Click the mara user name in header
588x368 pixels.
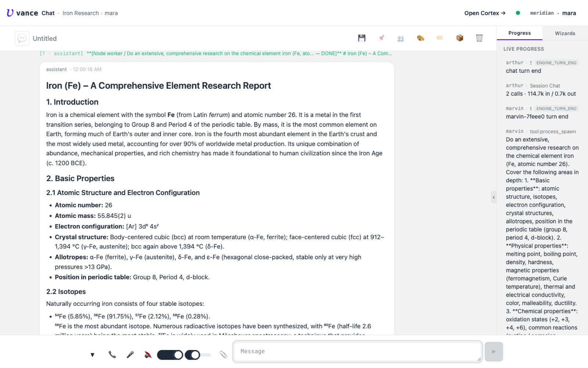(x=569, y=13)
